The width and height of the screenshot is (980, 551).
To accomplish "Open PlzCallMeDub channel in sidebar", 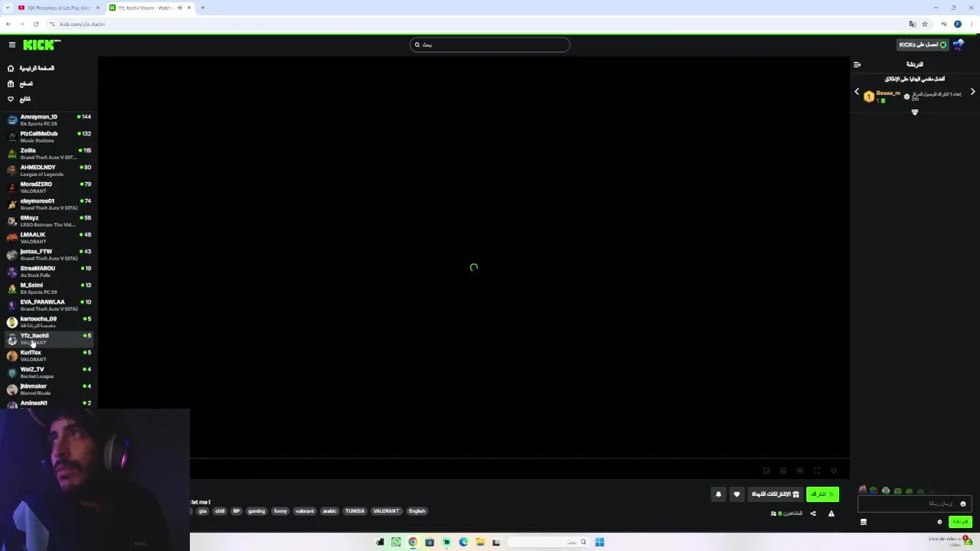I will [x=49, y=137].
